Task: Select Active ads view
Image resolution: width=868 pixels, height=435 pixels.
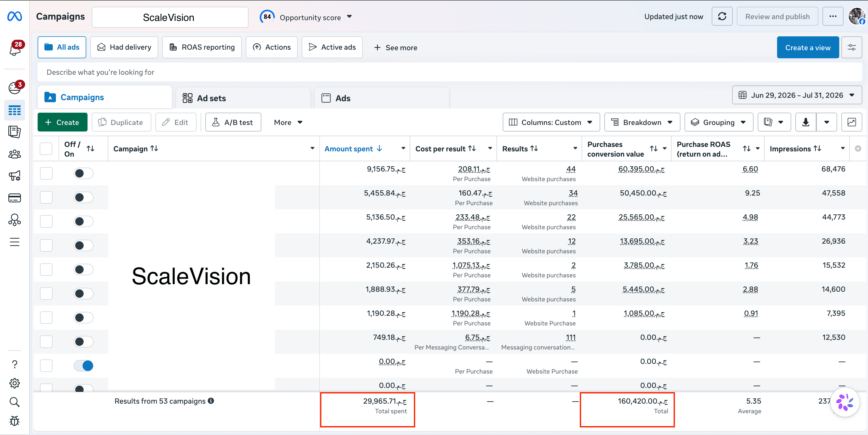Action: (x=332, y=47)
